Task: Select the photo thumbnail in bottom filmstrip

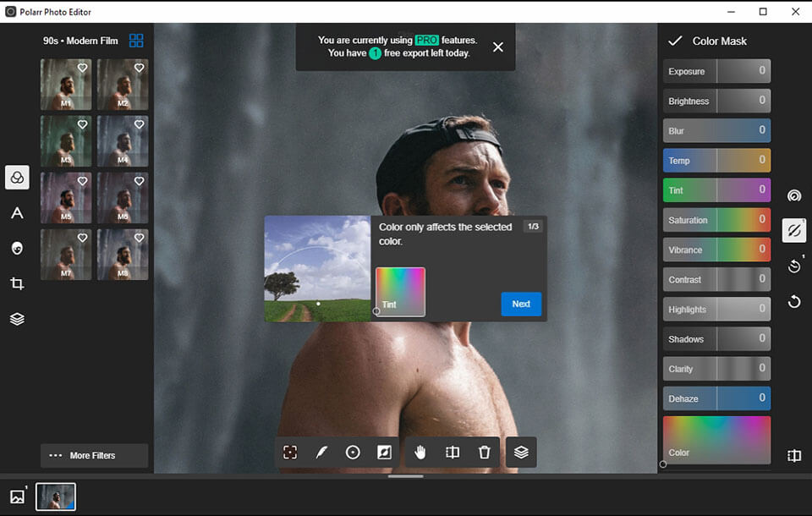Action: coord(56,497)
